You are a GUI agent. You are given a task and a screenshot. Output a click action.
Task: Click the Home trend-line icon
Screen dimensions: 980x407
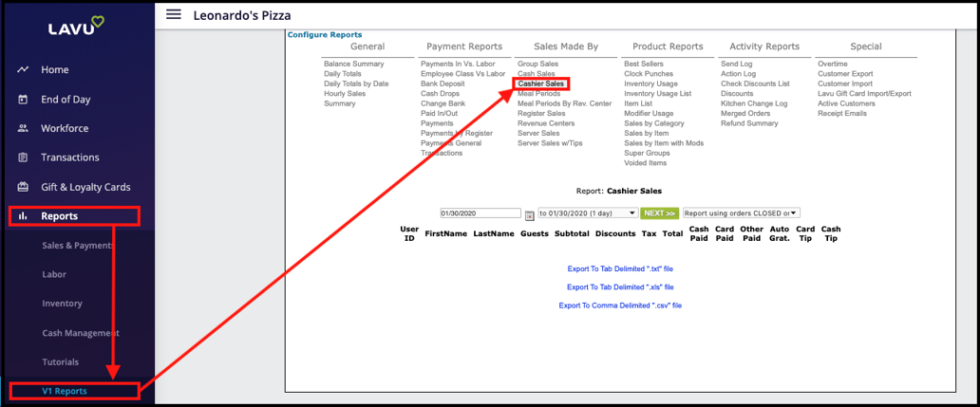point(23,70)
